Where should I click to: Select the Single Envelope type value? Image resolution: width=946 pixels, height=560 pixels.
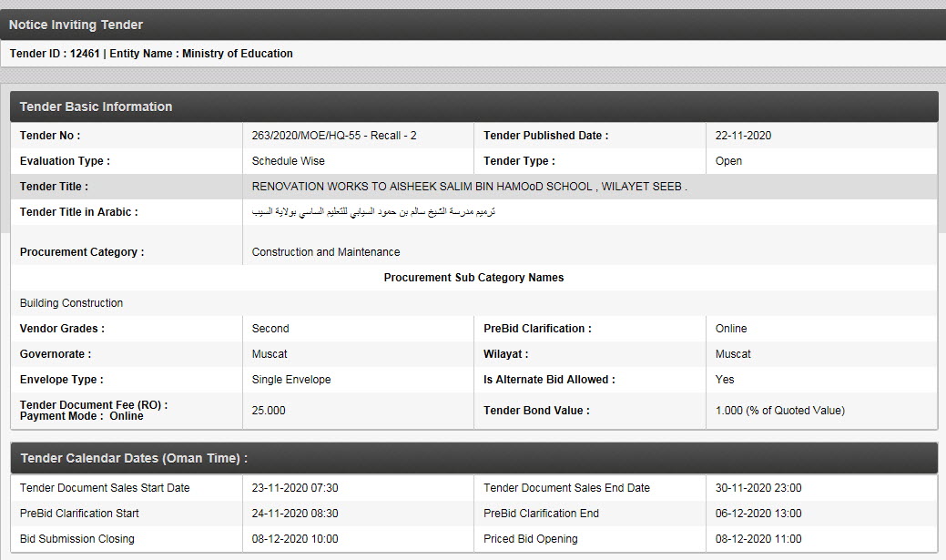pos(291,380)
